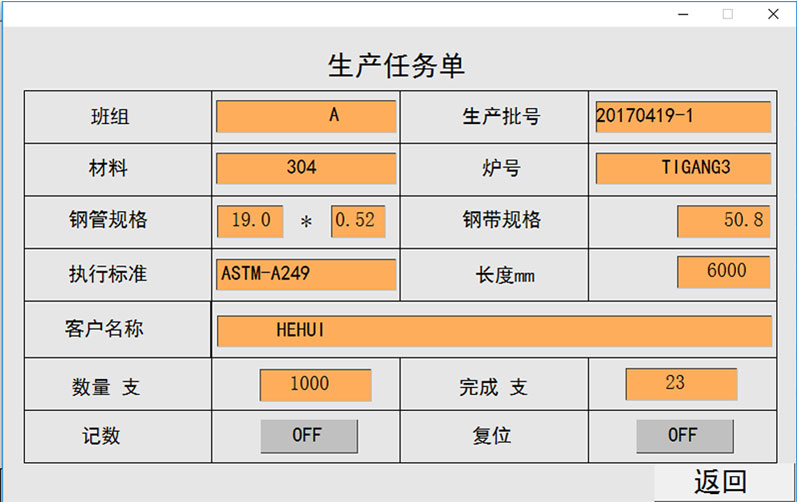Viewport: 797px width, 502px height.
Task: Click the 记数 label
Action: [x=101, y=436]
